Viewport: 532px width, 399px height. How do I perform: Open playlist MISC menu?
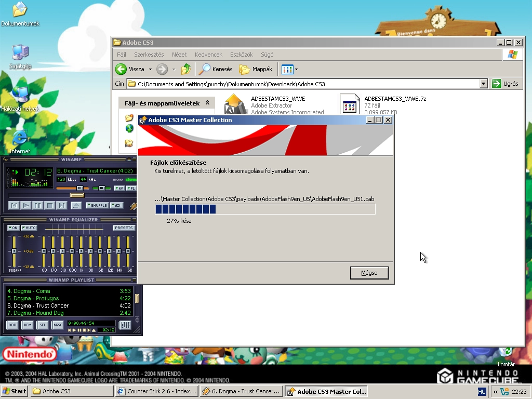tap(58, 325)
